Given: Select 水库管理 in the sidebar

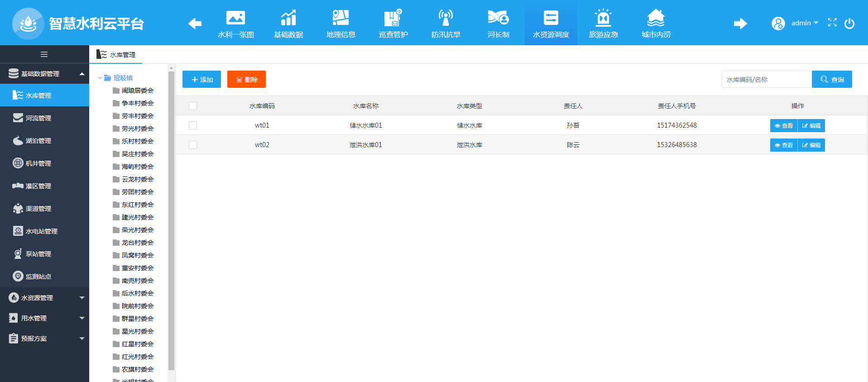Looking at the screenshot, I should 44,95.
